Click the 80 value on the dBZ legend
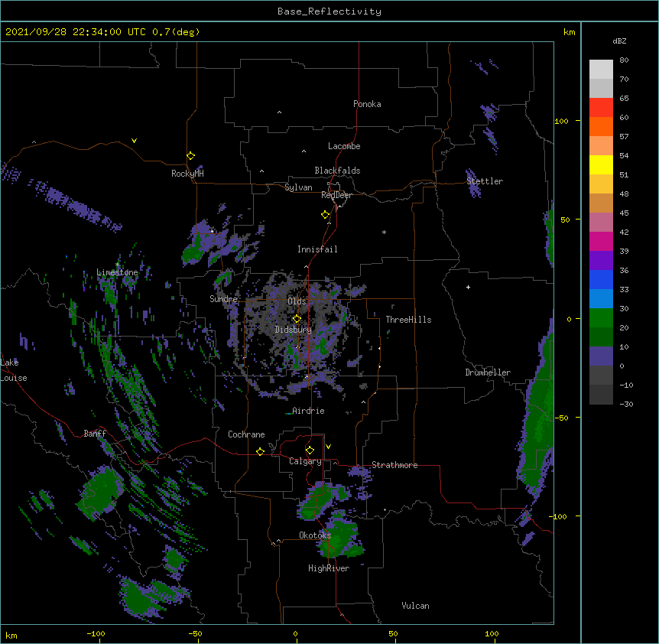The width and height of the screenshot is (659, 644). 624,60
